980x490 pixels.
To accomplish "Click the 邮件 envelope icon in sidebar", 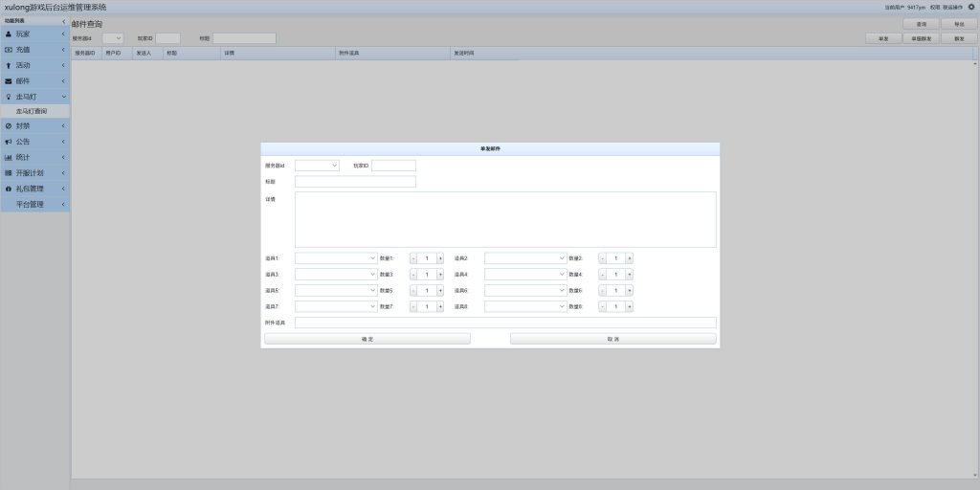I will [x=8, y=80].
